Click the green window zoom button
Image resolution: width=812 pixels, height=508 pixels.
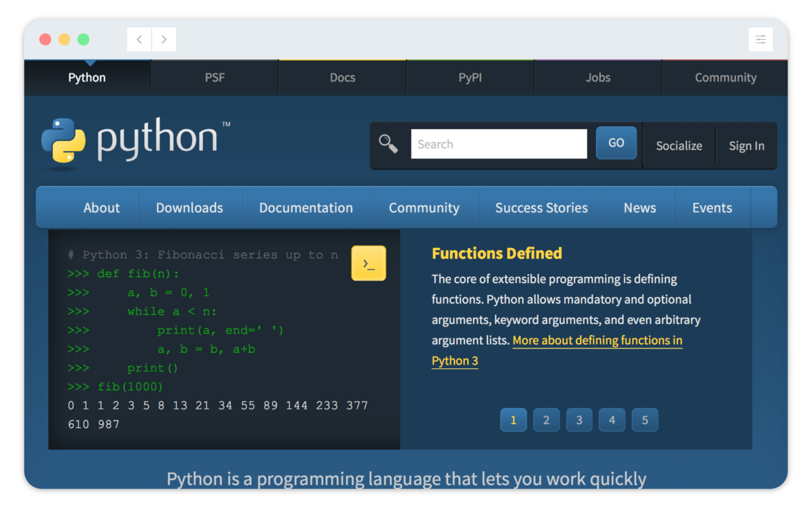84,40
